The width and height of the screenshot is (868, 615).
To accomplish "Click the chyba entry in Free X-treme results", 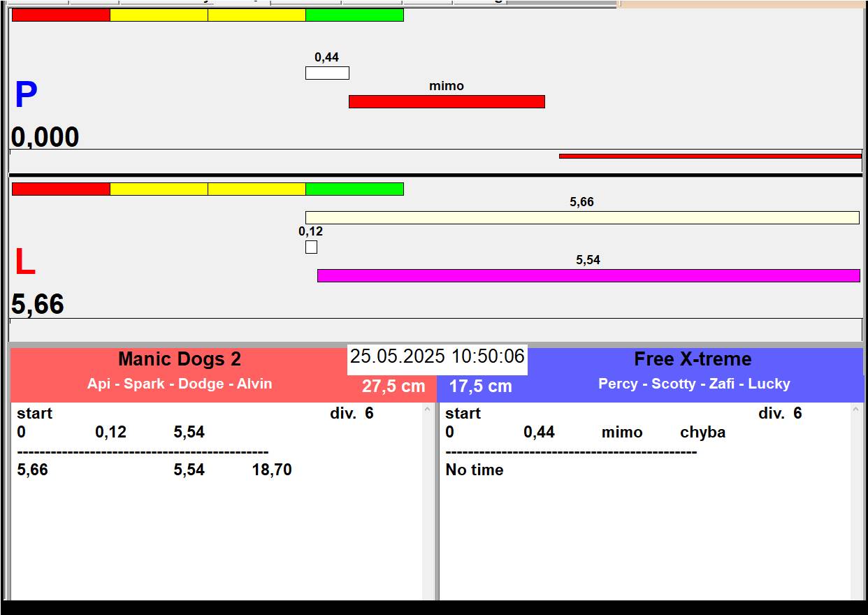I will pos(703,433).
